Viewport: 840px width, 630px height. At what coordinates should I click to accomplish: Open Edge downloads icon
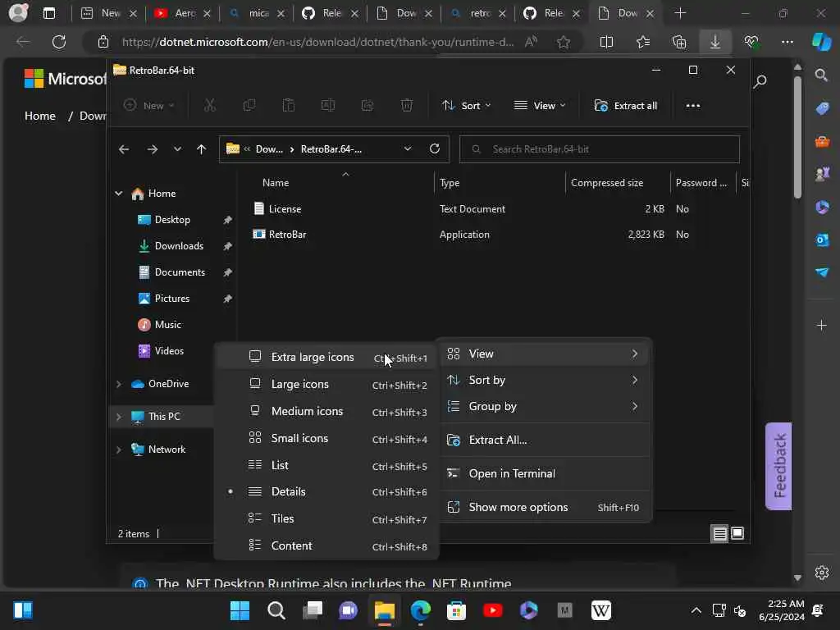[x=715, y=42]
